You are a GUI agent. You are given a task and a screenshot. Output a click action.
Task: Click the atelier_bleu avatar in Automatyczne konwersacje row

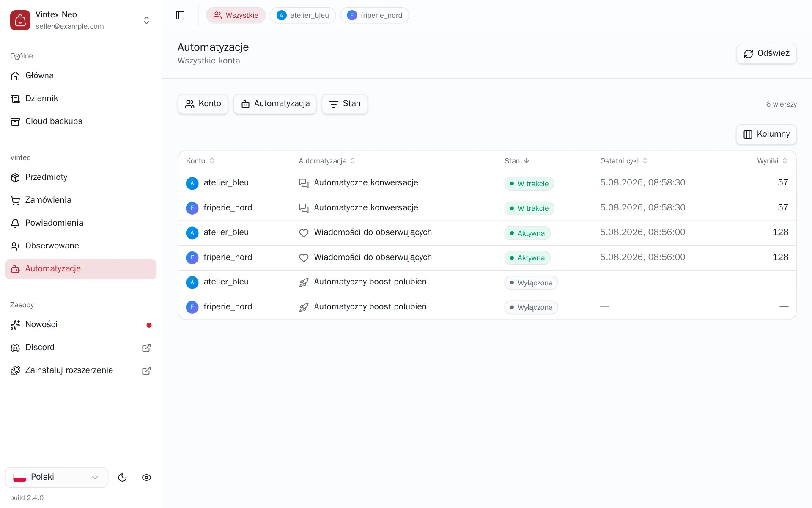click(x=192, y=183)
